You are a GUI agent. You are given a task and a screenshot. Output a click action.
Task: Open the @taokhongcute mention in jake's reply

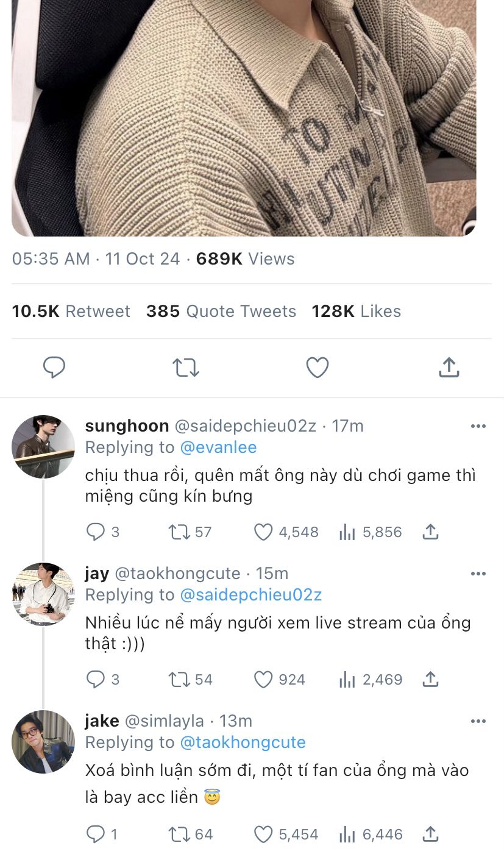click(x=243, y=742)
